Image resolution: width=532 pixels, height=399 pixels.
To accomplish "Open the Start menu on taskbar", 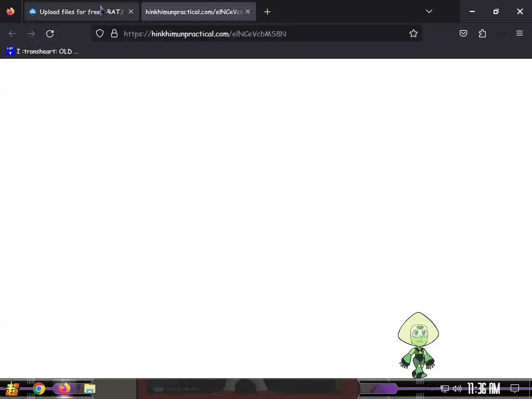I will pyautogui.click(x=12, y=389).
